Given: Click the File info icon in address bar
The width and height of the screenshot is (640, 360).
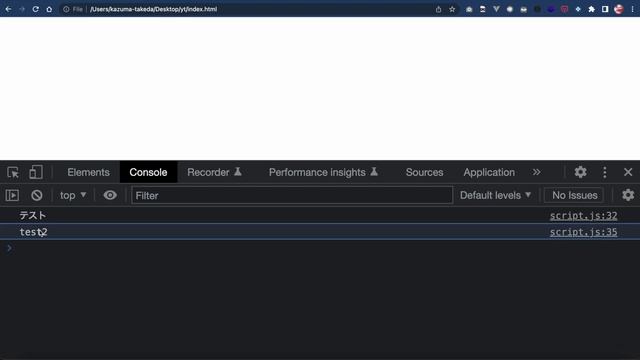Looking at the screenshot, I should (66, 9).
